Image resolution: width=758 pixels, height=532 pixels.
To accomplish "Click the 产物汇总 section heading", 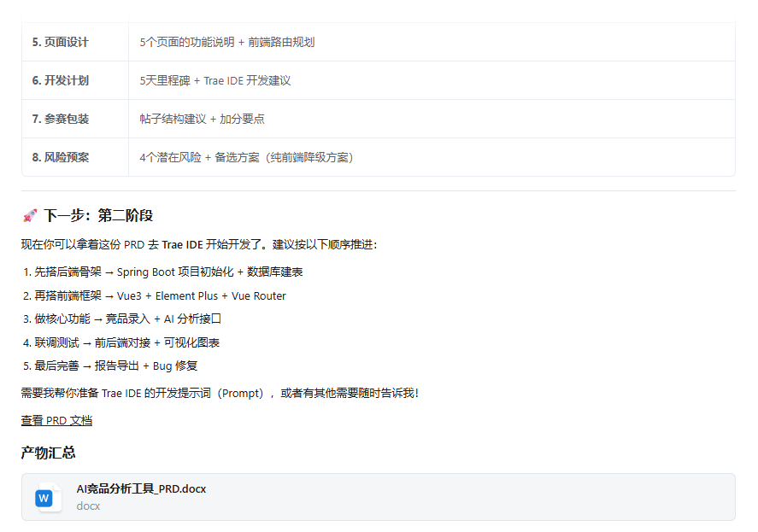I will pyautogui.click(x=49, y=453).
